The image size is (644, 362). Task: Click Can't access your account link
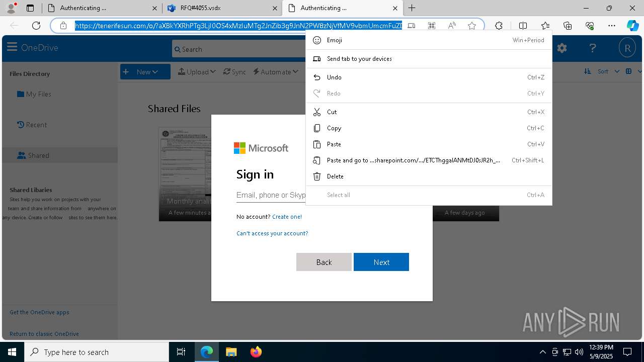(272, 233)
